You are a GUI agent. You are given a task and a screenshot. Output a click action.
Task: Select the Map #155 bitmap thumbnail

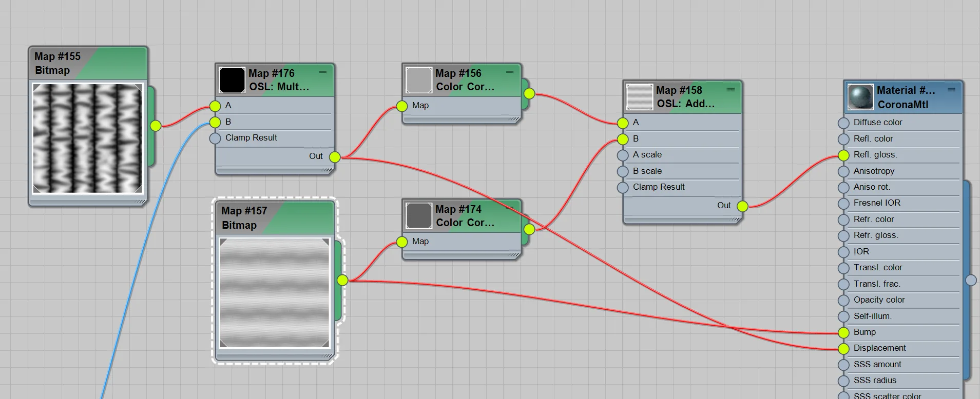88,138
